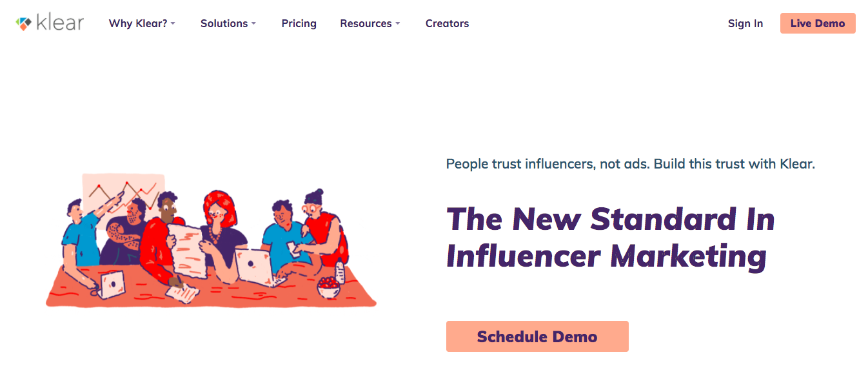Open the Solutions menu label
Image resolution: width=868 pixels, height=390 pixels.
pos(224,24)
